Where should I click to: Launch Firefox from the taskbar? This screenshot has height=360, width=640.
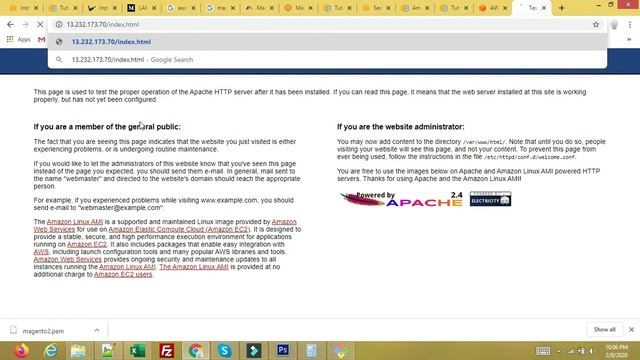22,351
